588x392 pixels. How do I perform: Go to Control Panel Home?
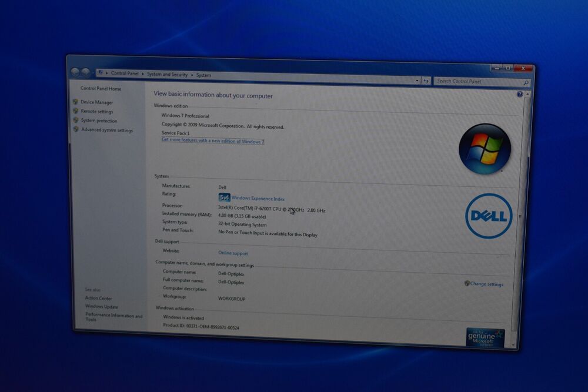tap(101, 89)
